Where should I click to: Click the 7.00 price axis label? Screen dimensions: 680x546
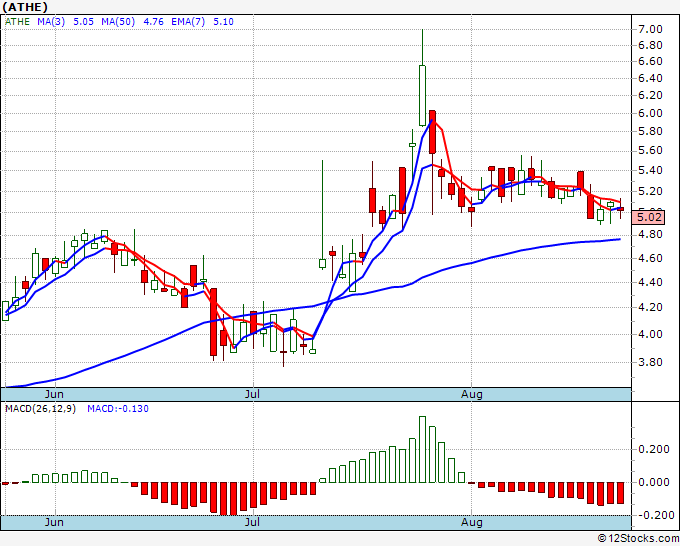tap(650, 29)
